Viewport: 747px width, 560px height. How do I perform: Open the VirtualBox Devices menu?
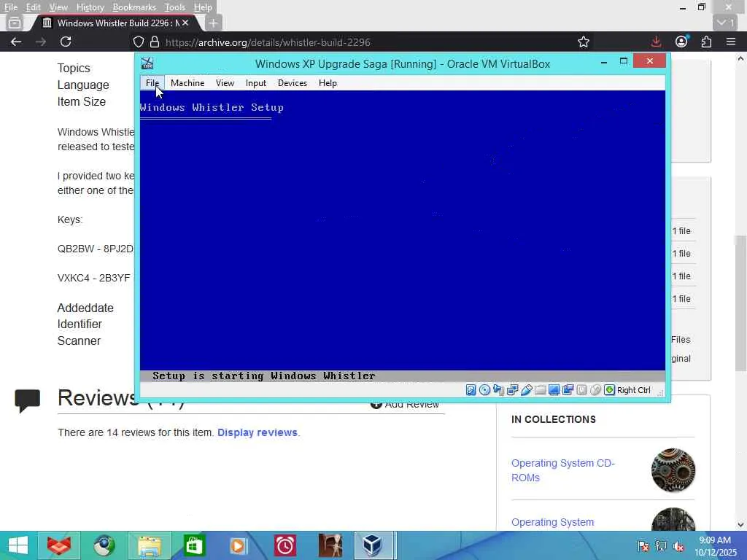point(293,83)
